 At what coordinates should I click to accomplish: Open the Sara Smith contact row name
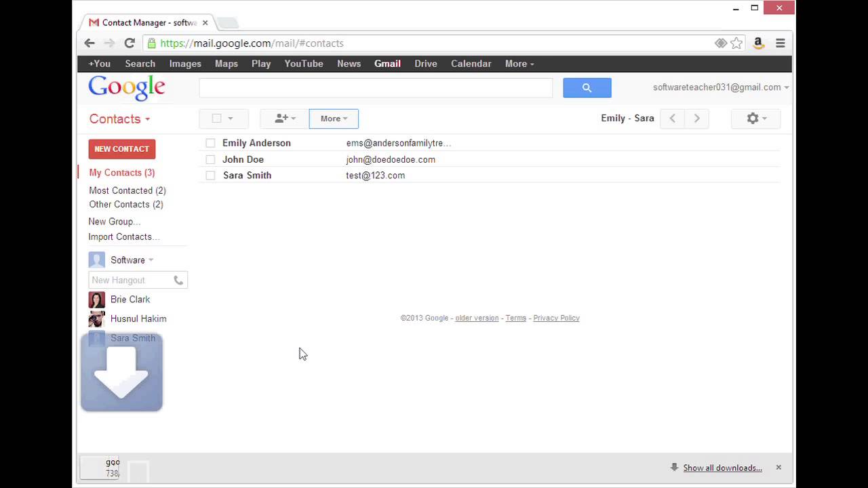tap(247, 175)
